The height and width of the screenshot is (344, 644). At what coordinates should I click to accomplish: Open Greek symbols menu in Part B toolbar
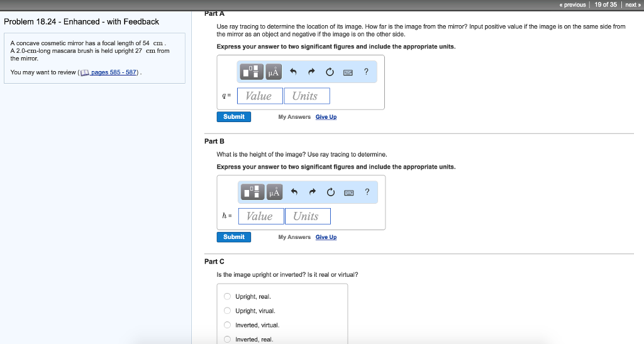[x=274, y=192]
